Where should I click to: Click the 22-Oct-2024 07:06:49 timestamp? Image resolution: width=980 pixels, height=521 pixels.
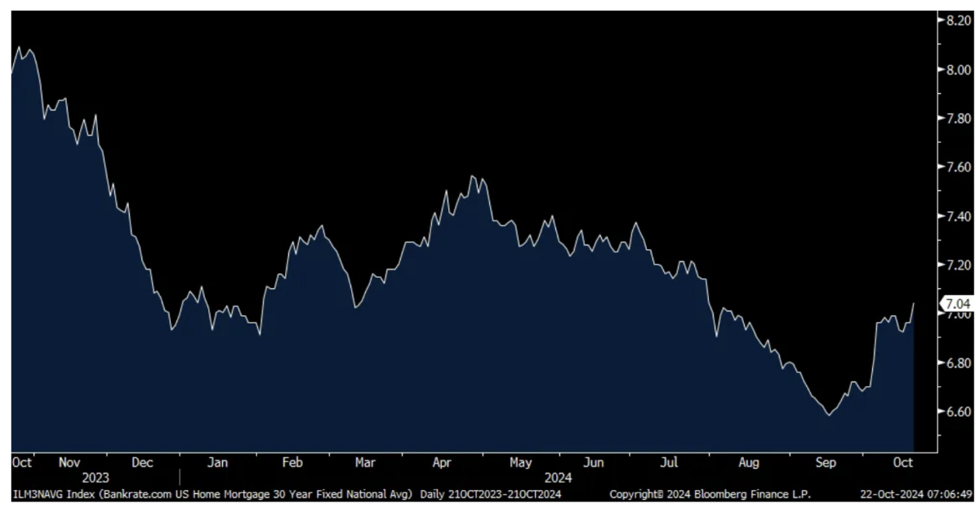pyautogui.click(x=914, y=494)
